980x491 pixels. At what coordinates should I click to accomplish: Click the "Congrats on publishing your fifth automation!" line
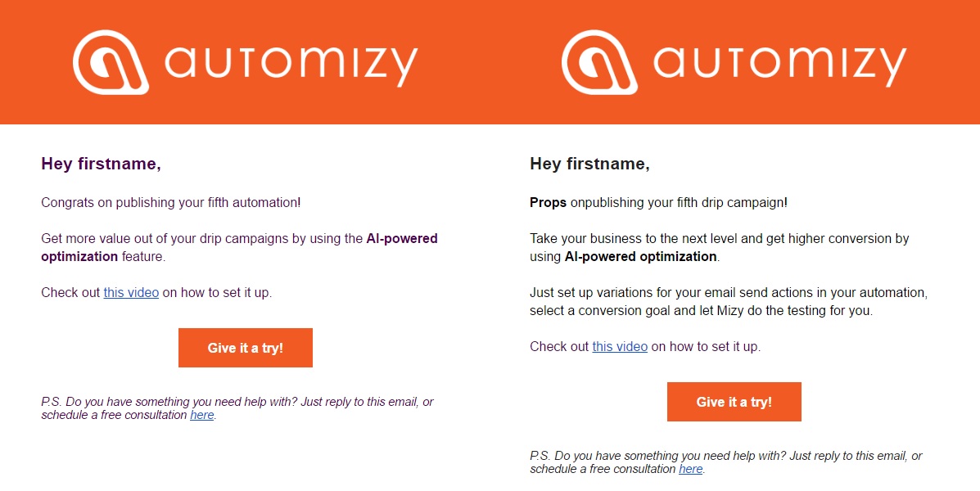point(171,202)
